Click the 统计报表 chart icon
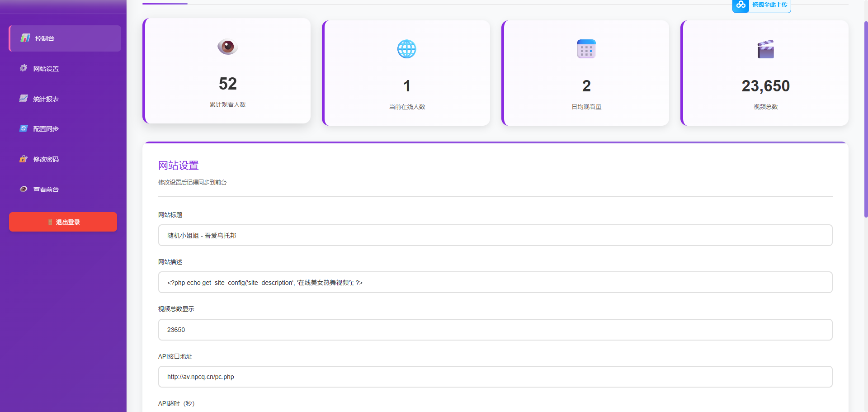This screenshot has width=868, height=412. point(24,99)
